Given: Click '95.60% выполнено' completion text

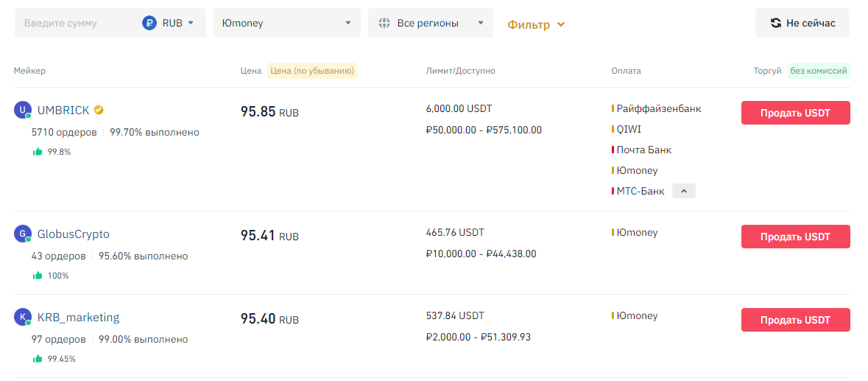Looking at the screenshot, I should click(144, 256).
